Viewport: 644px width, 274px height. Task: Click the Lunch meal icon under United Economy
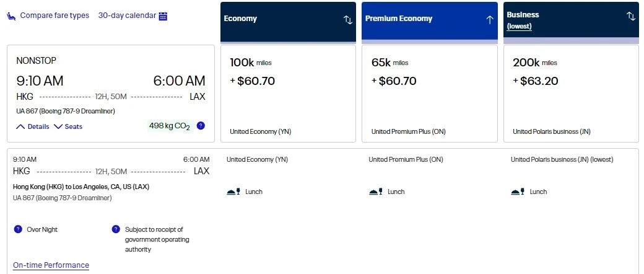pyautogui.click(x=233, y=192)
